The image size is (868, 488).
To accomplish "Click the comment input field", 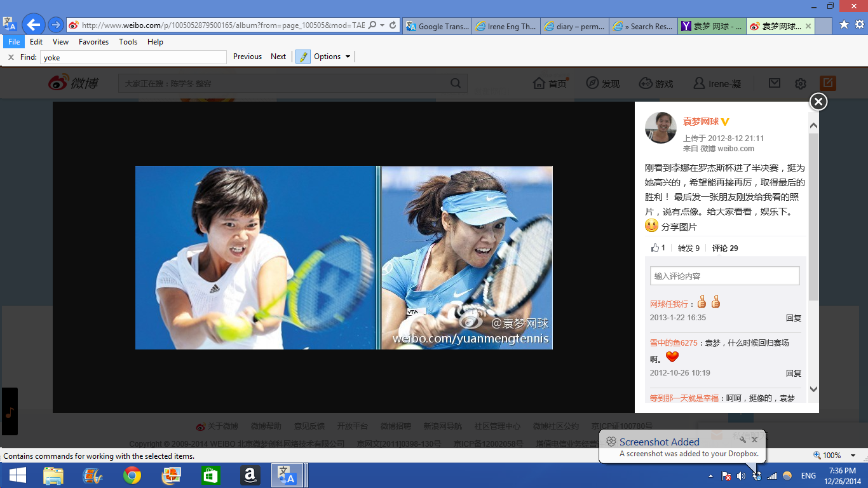I will pos(724,276).
